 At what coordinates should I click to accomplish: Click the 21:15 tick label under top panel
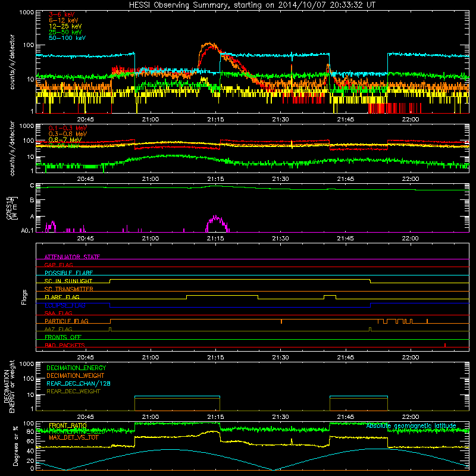(215, 120)
